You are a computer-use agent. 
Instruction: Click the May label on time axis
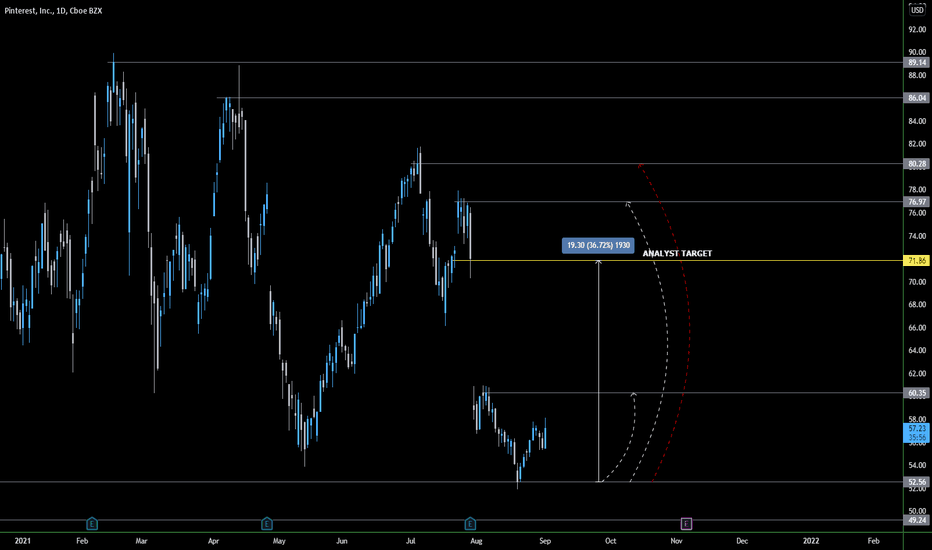(x=279, y=541)
